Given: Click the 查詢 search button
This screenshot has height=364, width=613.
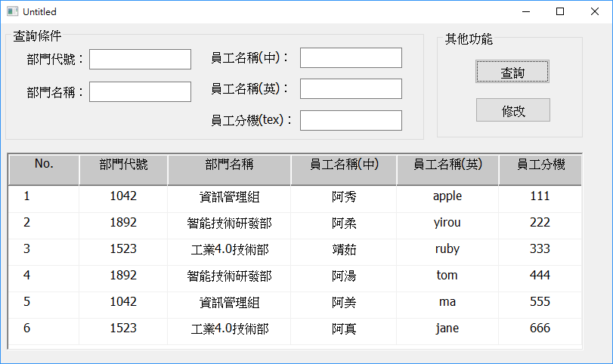Looking at the screenshot, I should (512, 72).
